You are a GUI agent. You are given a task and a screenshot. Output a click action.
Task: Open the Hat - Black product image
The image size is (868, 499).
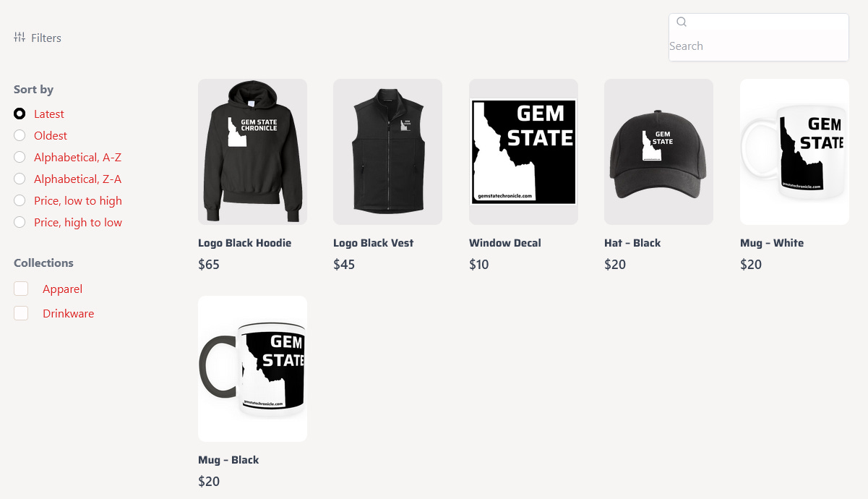658,152
